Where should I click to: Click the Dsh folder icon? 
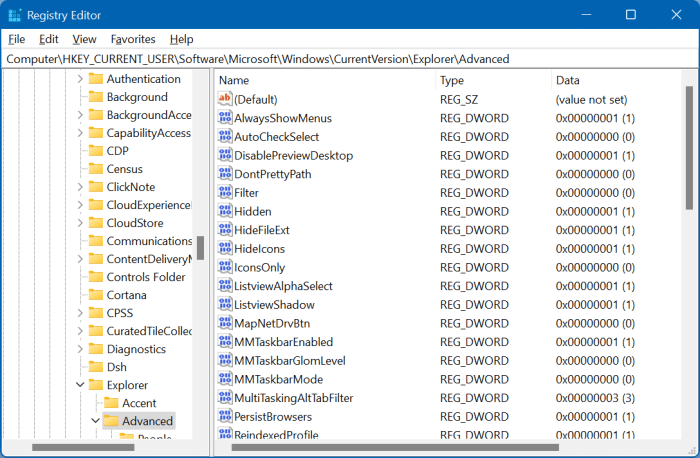click(x=96, y=367)
